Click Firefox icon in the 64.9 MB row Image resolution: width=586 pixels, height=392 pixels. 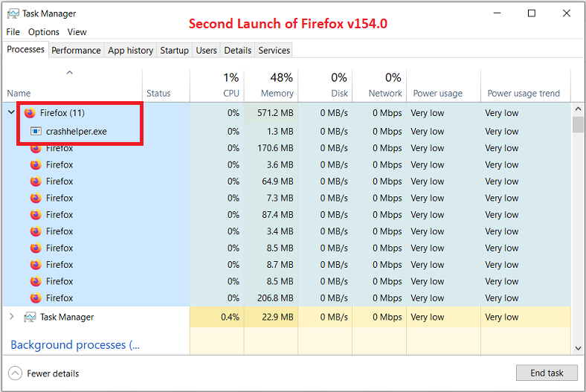tap(36, 181)
